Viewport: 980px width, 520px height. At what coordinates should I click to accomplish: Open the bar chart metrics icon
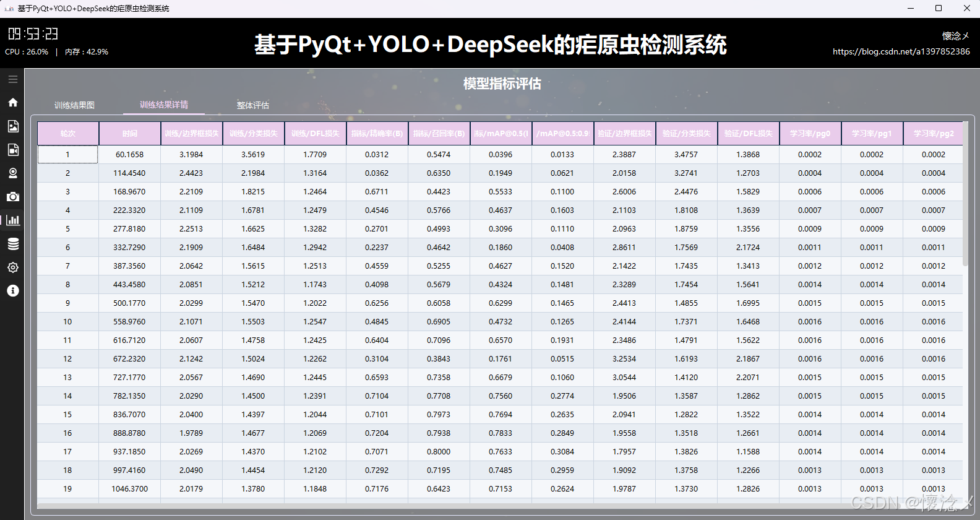[x=12, y=220]
